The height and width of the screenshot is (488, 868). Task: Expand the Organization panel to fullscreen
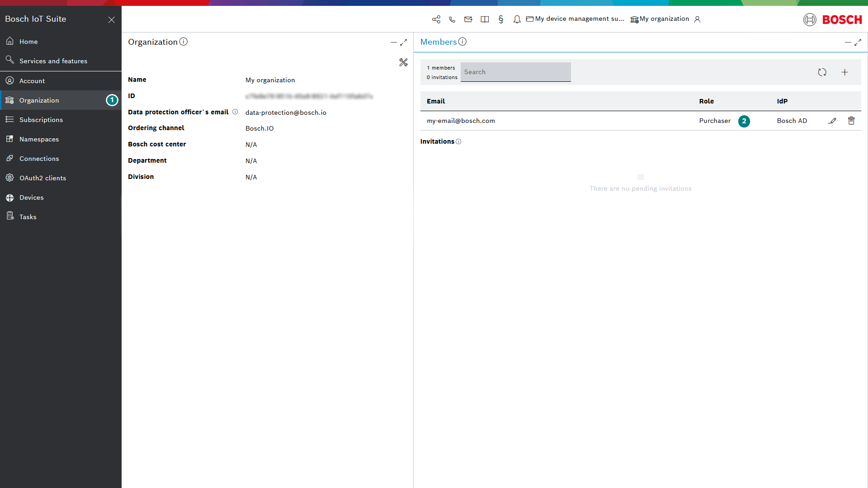(x=404, y=42)
